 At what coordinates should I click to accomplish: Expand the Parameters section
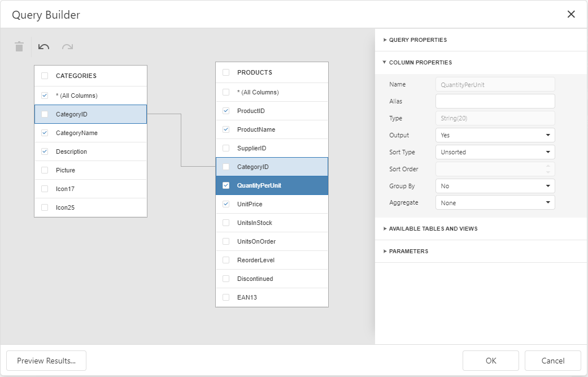point(408,252)
